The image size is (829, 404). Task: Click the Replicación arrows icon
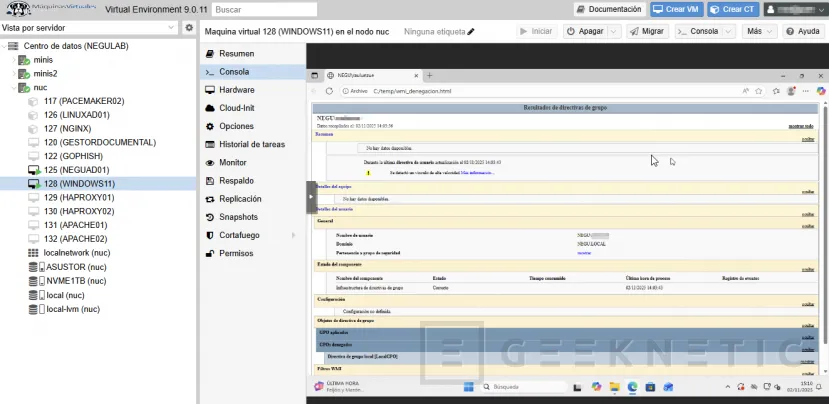[209, 199]
